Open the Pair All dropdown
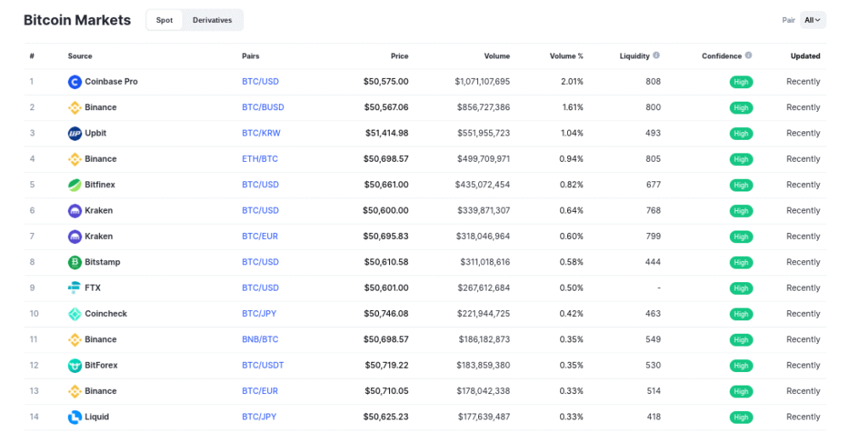868x433 pixels. click(x=813, y=20)
